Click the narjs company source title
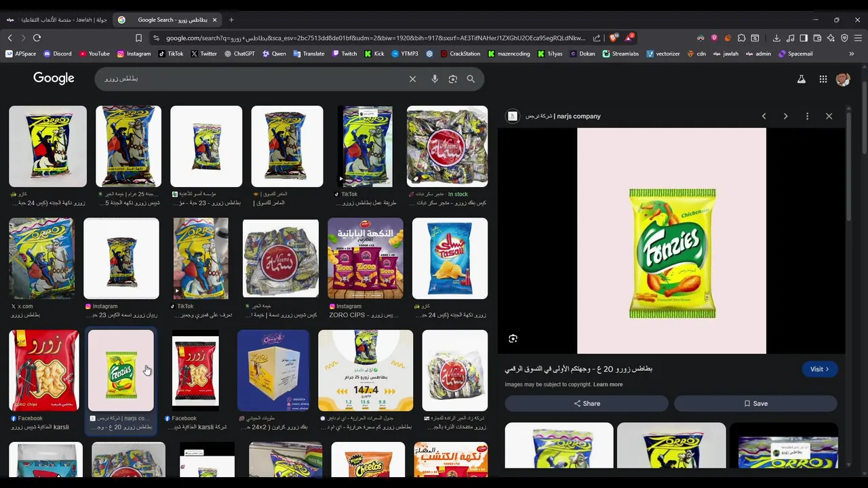The height and width of the screenshot is (488, 868). tap(564, 116)
